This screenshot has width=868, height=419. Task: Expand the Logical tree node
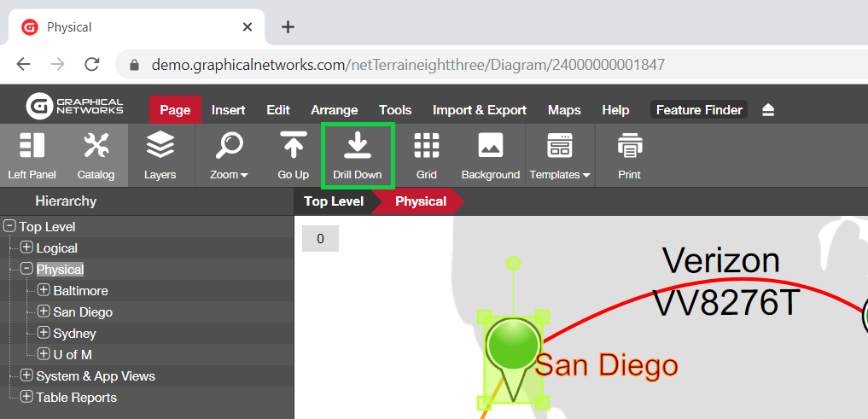pyautogui.click(x=26, y=247)
